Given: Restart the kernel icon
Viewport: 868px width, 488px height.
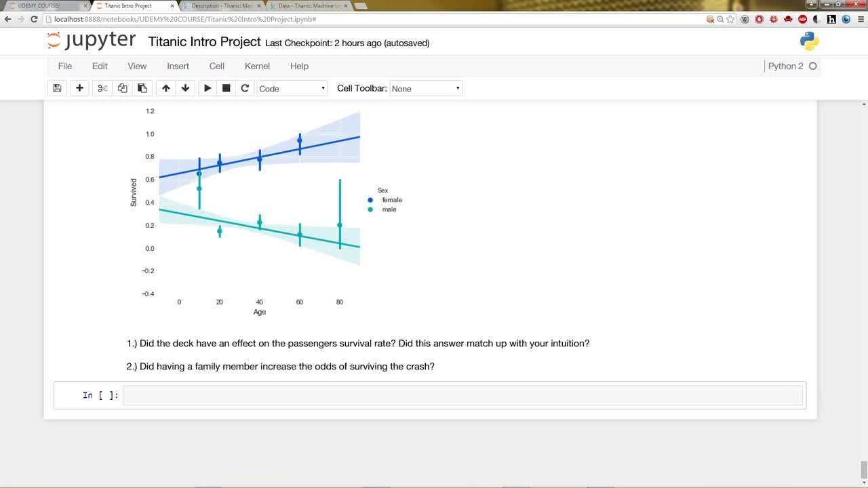Looking at the screenshot, I should 245,88.
